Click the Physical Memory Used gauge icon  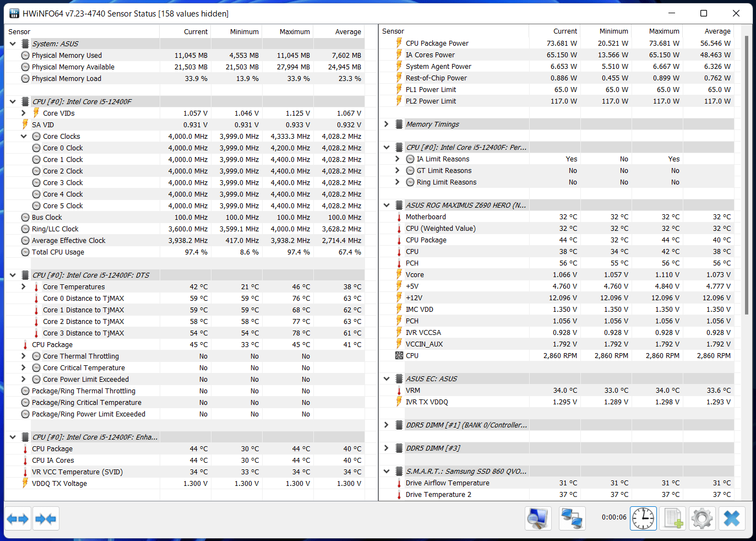tap(25, 56)
